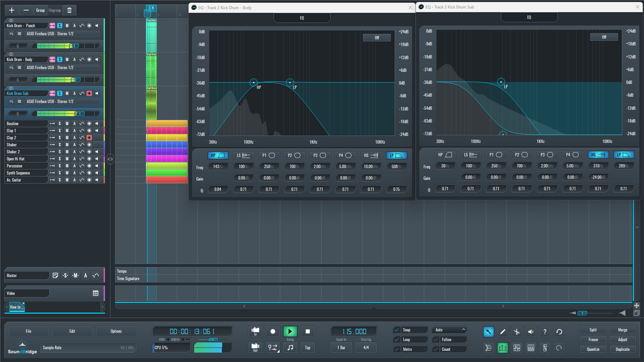The height and width of the screenshot is (362, 644).
Task: Select the pointer arrow tool
Action: 488,332
